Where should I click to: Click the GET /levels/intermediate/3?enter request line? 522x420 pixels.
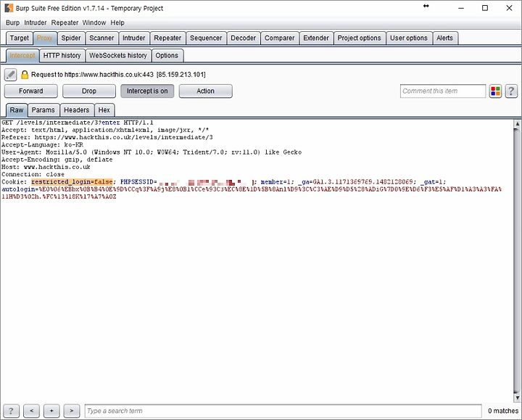pos(78,123)
